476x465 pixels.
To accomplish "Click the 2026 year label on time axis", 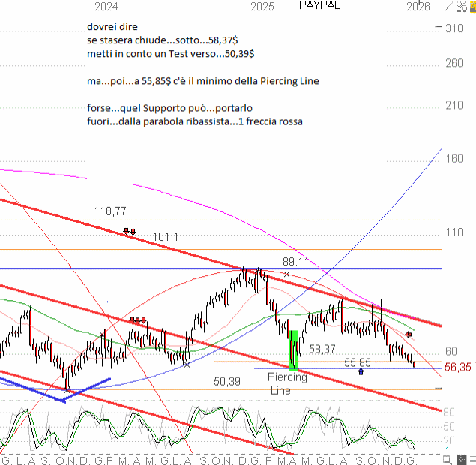I will coord(418,7).
